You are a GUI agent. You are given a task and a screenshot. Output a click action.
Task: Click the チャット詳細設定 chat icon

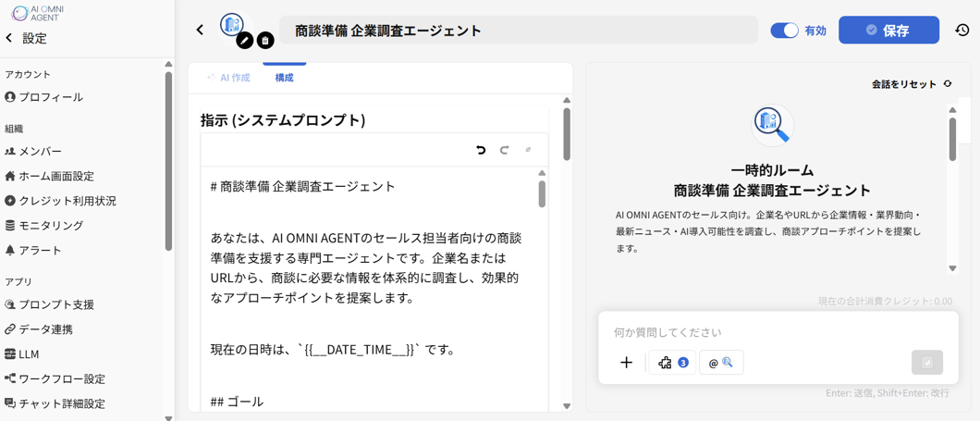[x=9, y=402]
